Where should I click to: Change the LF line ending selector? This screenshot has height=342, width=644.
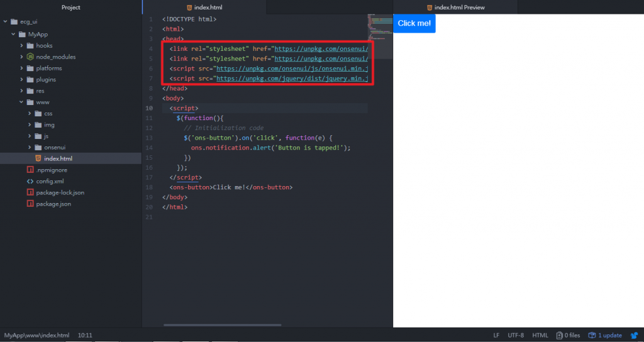pos(496,336)
